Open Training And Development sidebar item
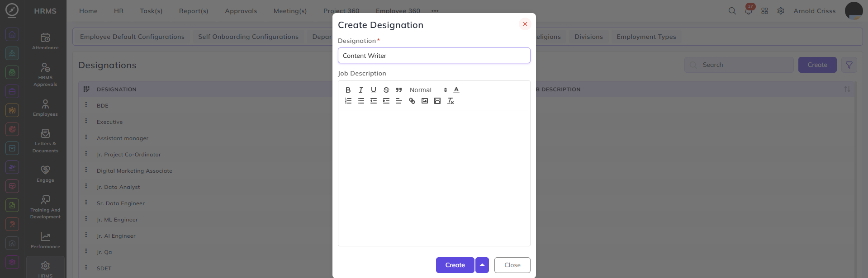The image size is (868, 278). coord(45,207)
